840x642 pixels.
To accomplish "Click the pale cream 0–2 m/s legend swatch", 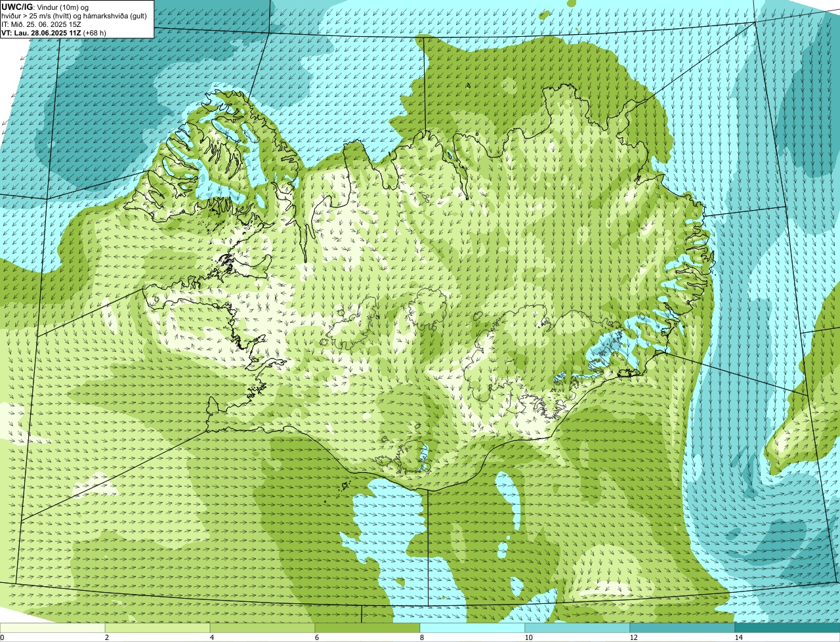I will click(52, 628).
